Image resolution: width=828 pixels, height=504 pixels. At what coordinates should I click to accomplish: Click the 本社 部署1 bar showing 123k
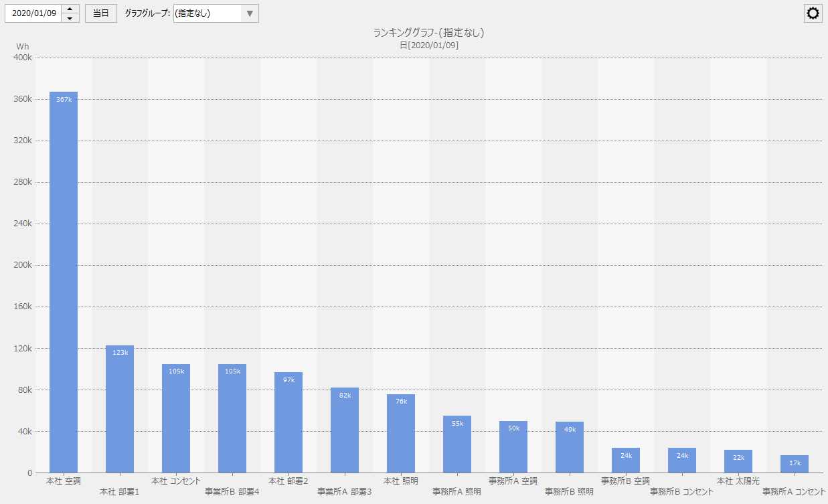point(120,408)
